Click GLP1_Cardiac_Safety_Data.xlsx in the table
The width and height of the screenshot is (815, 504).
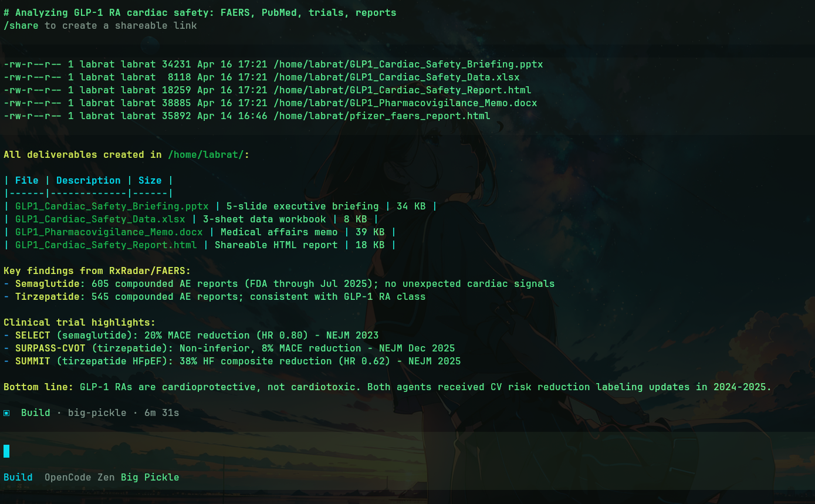[x=100, y=219]
